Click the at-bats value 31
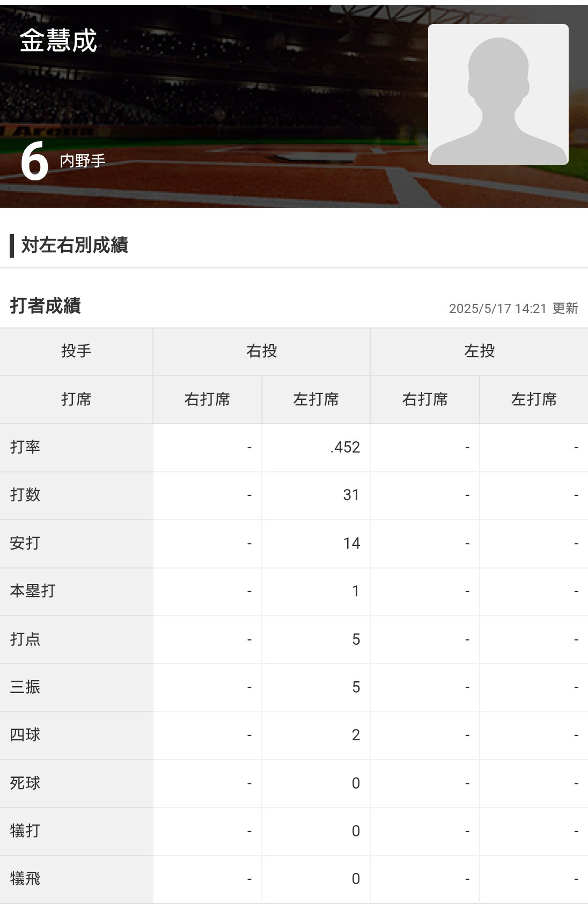The width and height of the screenshot is (588, 911). [x=351, y=495]
